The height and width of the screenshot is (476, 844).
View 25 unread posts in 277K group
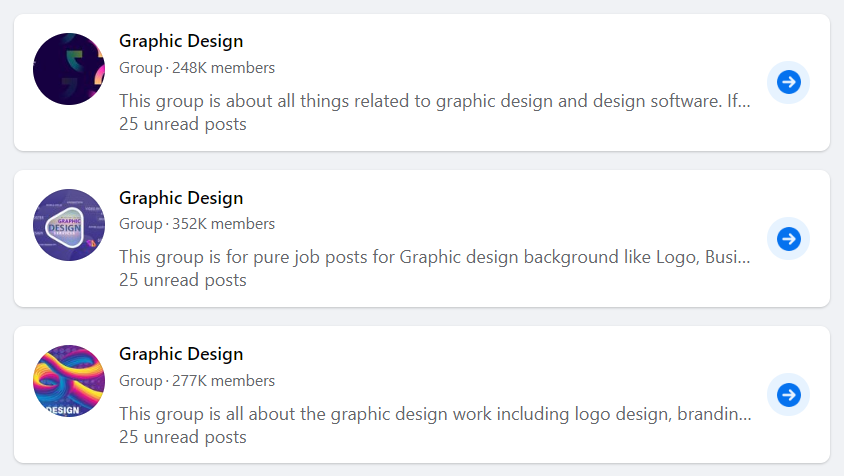(x=182, y=437)
